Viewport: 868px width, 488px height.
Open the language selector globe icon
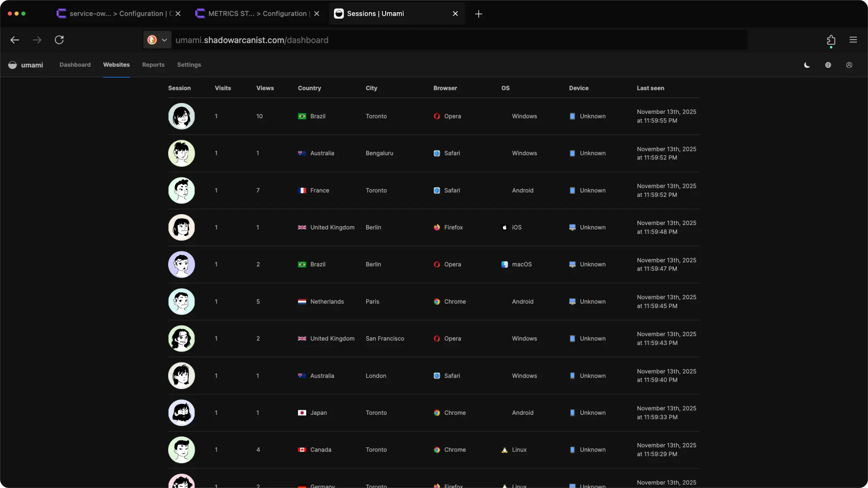click(x=828, y=65)
